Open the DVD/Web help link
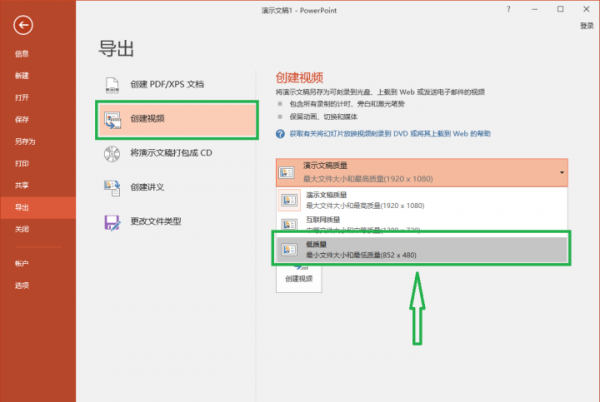Viewport: 600px width, 402px height. point(390,133)
